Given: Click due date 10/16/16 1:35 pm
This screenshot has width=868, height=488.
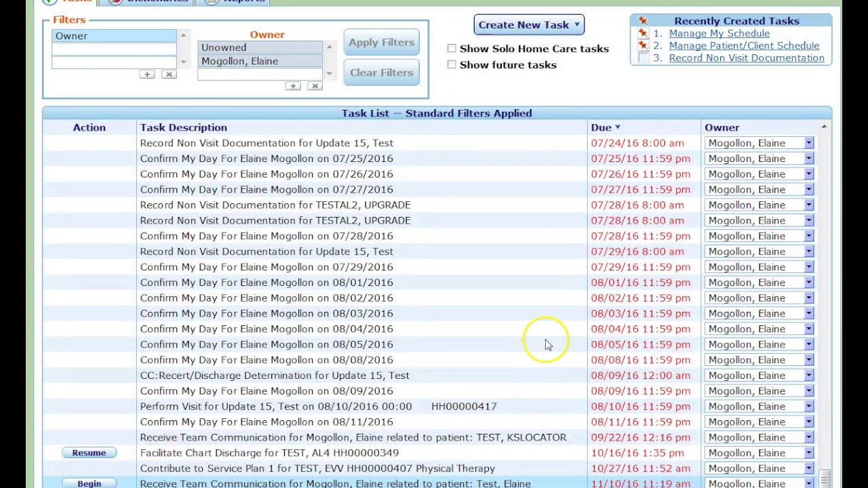Looking at the screenshot, I should pyautogui.click(x=637, y=453).
